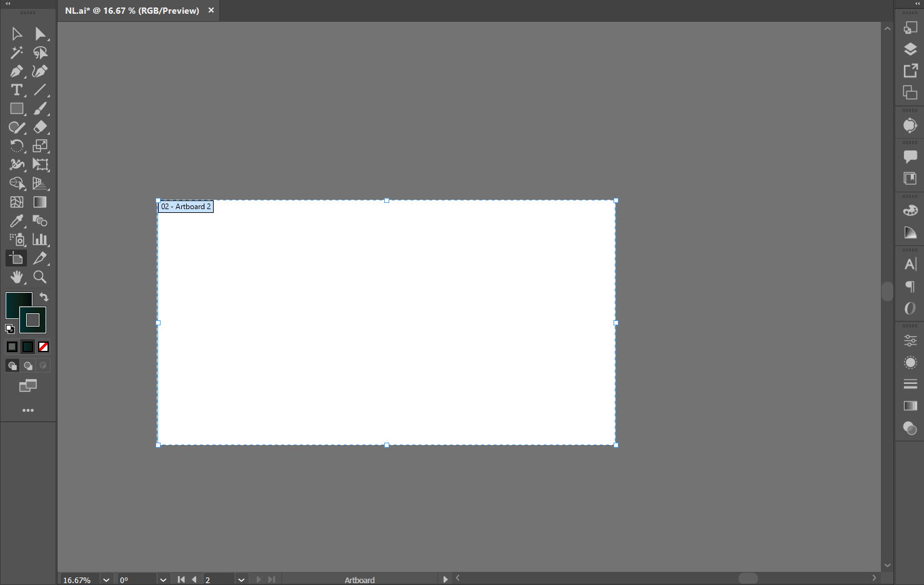Open the Properties sliders panel

(x=910, y=341)
